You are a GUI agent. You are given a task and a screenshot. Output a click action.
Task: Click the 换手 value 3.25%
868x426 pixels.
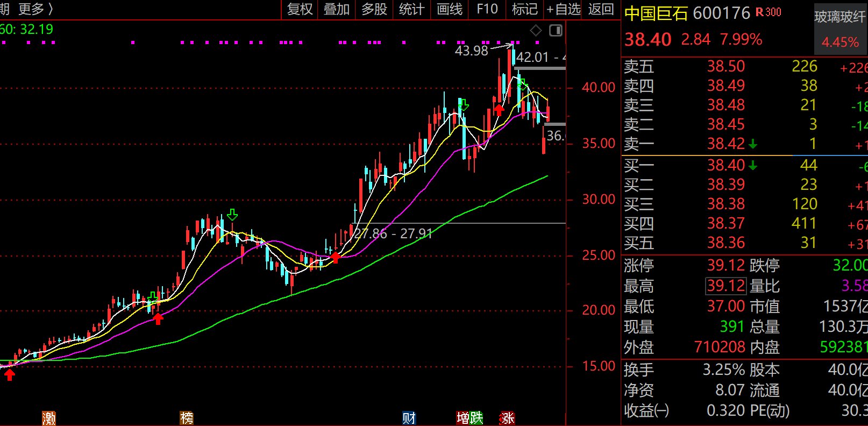click(724, 370)
